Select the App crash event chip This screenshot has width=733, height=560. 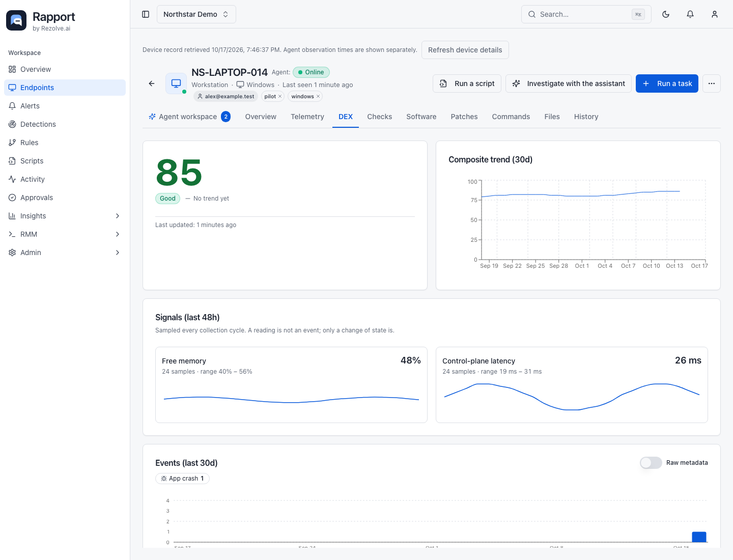182,479
